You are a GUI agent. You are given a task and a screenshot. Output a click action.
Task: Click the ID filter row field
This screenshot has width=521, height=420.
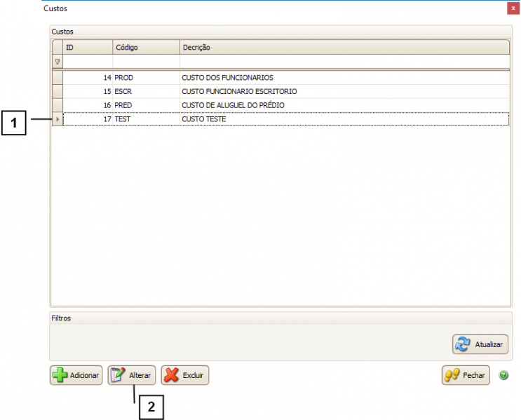(x=88, y=62)
